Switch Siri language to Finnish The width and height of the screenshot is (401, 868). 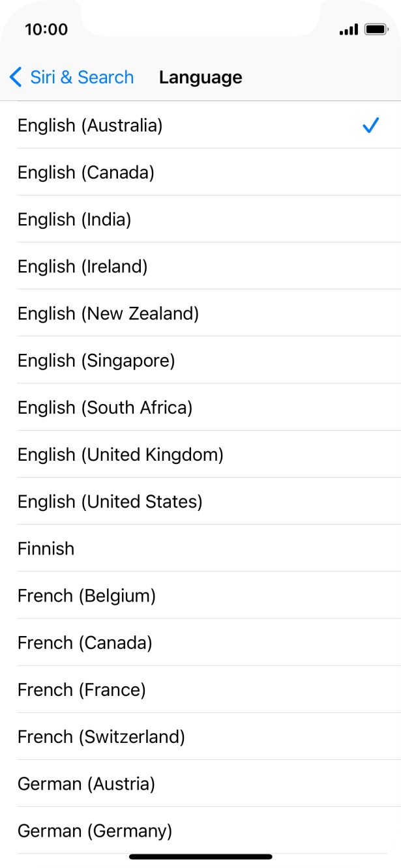click(x=46, y=548)
